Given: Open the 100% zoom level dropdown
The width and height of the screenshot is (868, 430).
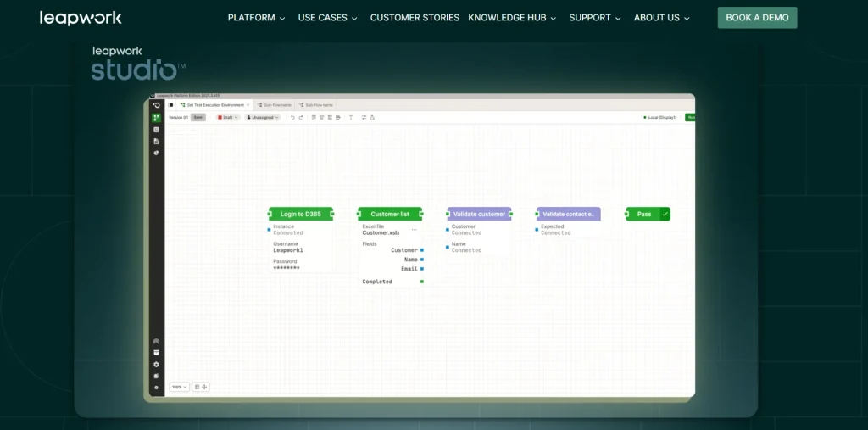Looking at the screenshot, I should point(179,387).
